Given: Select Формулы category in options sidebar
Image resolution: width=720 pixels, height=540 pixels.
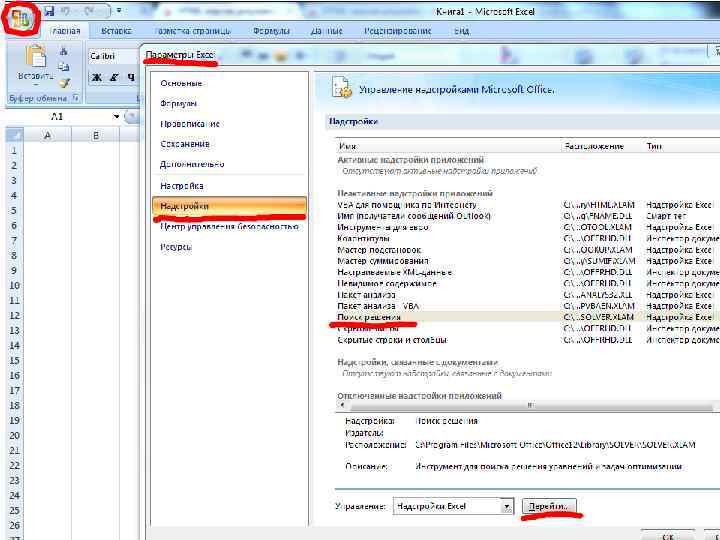Looking at the screenshot, I should point(229,103).
